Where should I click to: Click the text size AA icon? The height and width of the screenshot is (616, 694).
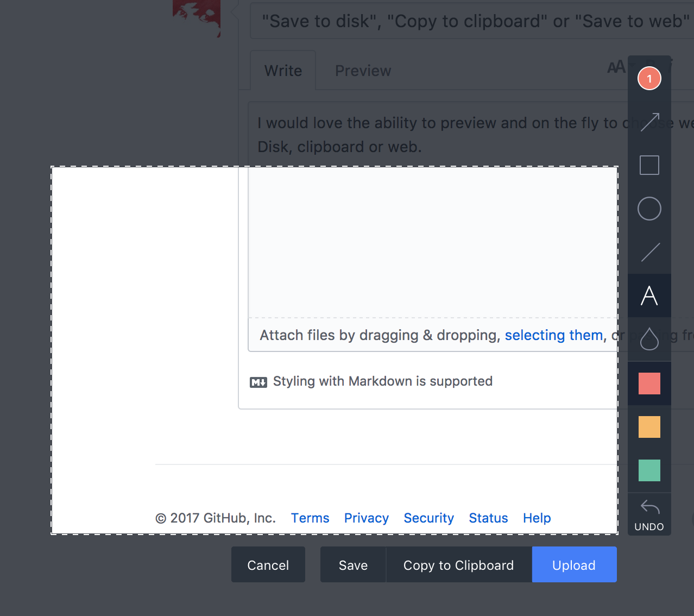[616, 67]
